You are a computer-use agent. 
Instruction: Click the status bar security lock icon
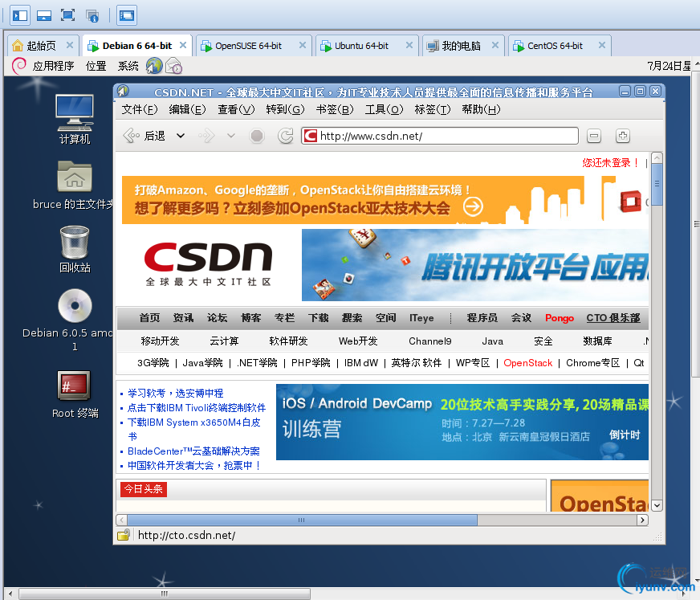click(123, 535)
